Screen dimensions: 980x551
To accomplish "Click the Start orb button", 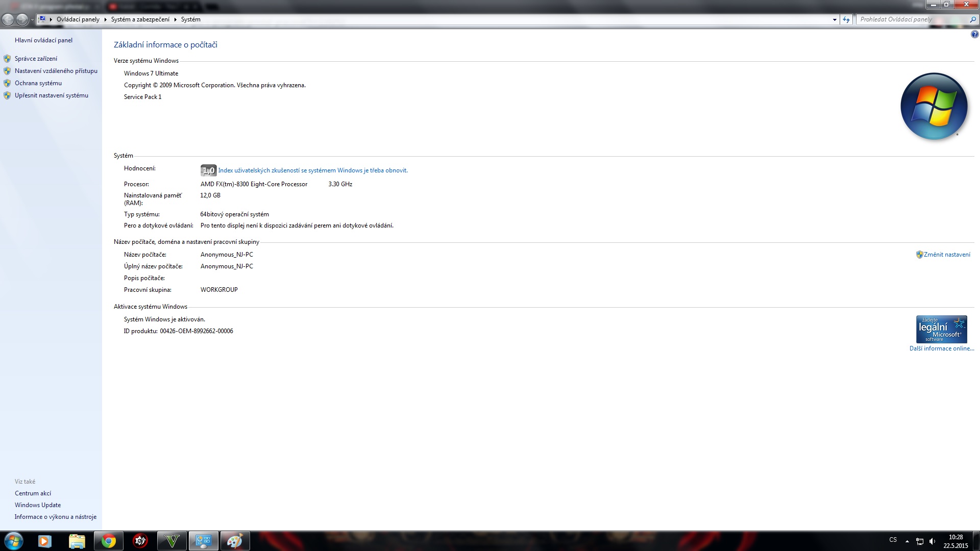I will 13,541.
